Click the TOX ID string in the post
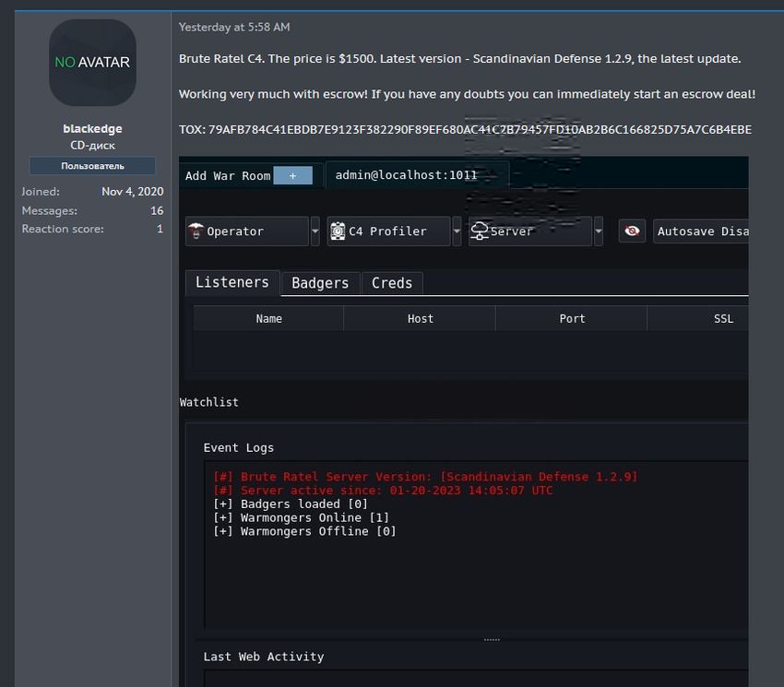784x687 pixels. [x=480, y=129]
